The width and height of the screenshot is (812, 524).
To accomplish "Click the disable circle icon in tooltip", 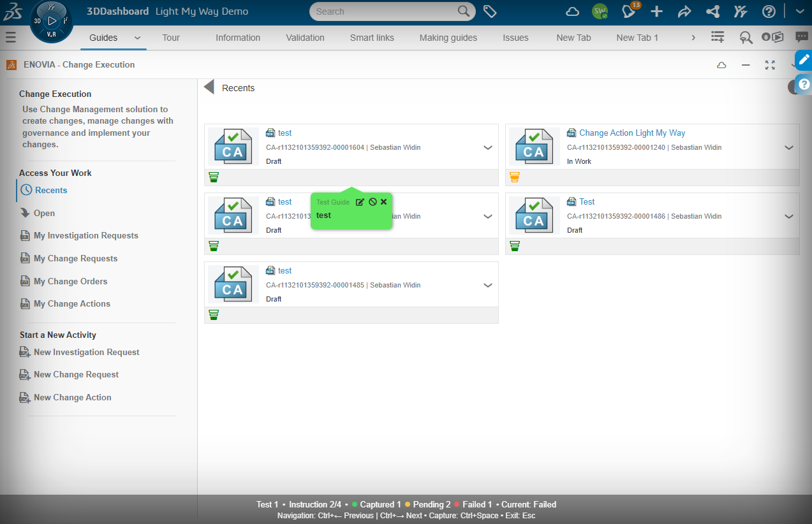I will [373, 202].
